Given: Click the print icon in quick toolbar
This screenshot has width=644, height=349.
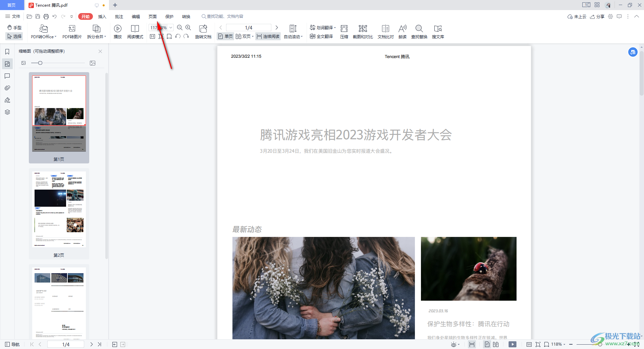Looking at the screenshot, I should pyautogui.click(x=46, y=16).
